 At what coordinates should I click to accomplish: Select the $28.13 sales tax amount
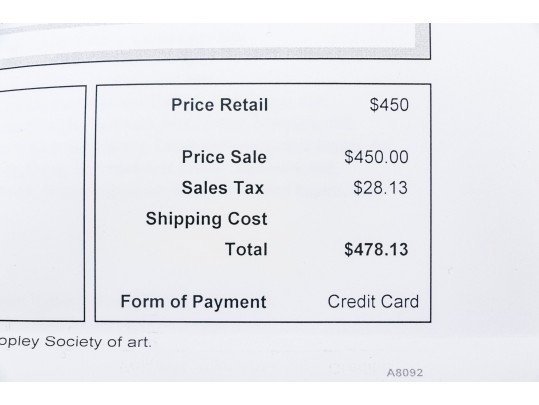381,188
